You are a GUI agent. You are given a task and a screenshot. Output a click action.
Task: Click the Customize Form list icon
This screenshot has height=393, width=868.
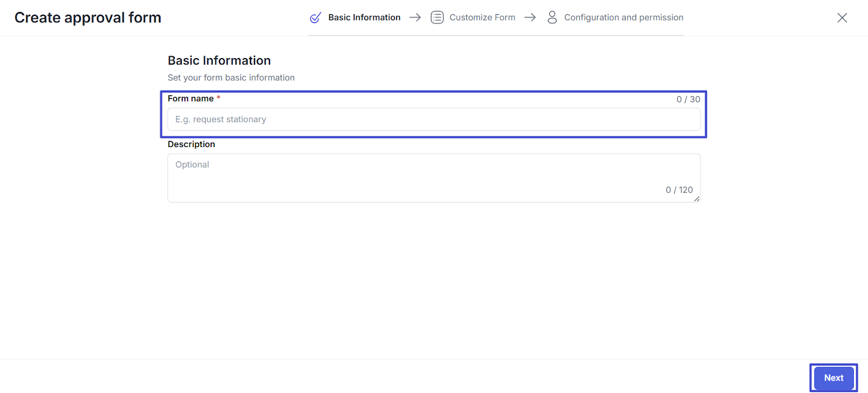click(x=437, y=17)
